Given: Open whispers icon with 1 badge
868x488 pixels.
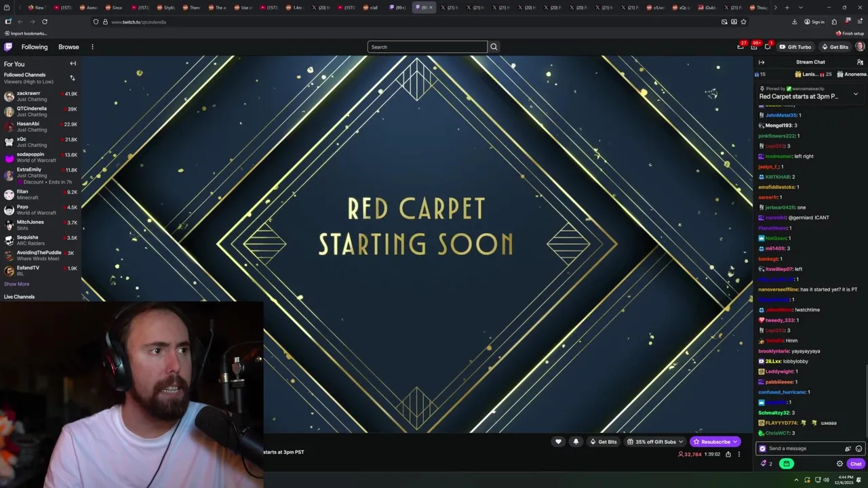Looking at the screenshot, I should click(768, 46).
